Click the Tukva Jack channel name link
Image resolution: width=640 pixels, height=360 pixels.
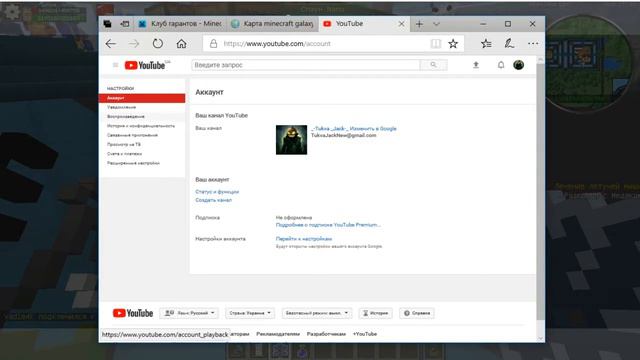(329, 129)
